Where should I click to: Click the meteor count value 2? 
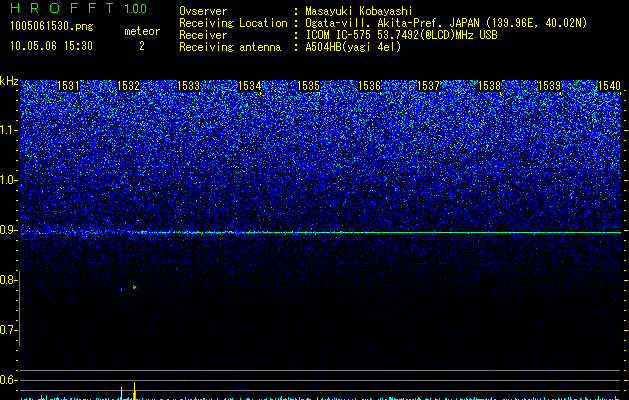point(142,46)
